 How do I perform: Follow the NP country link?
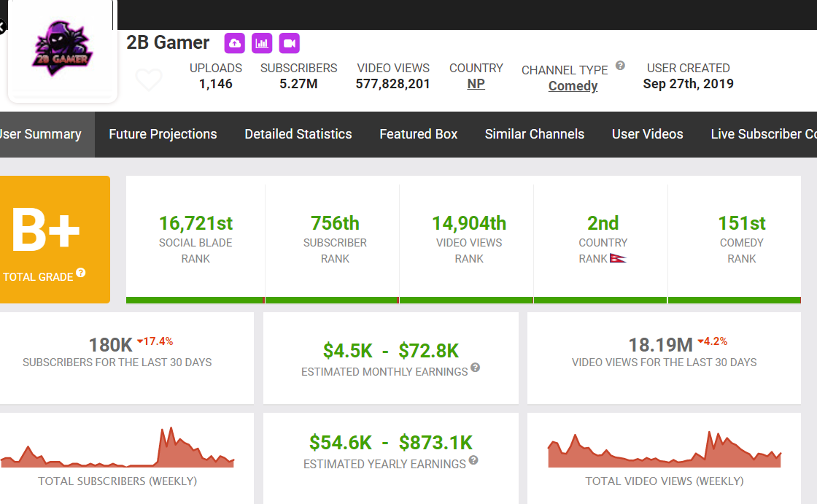[476, 84]
